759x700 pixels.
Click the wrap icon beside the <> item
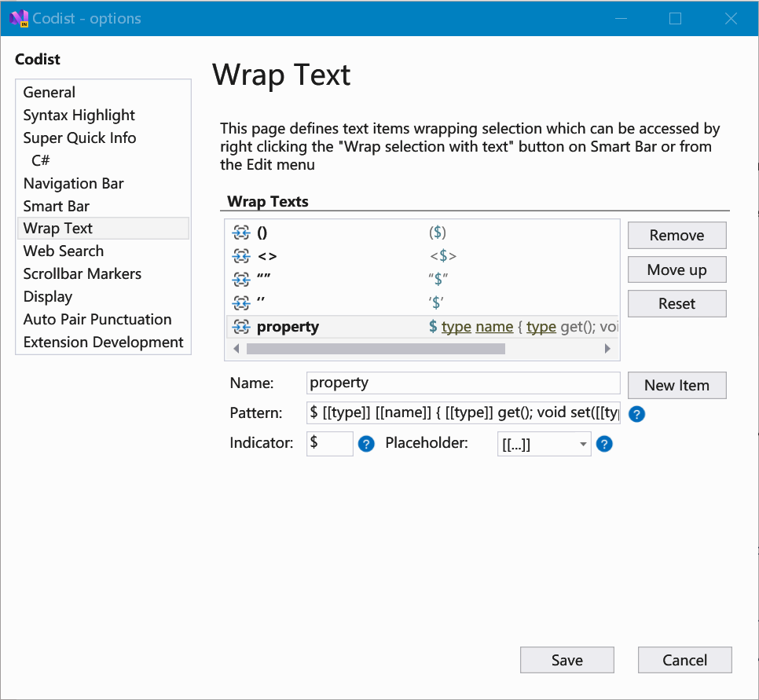240,255
